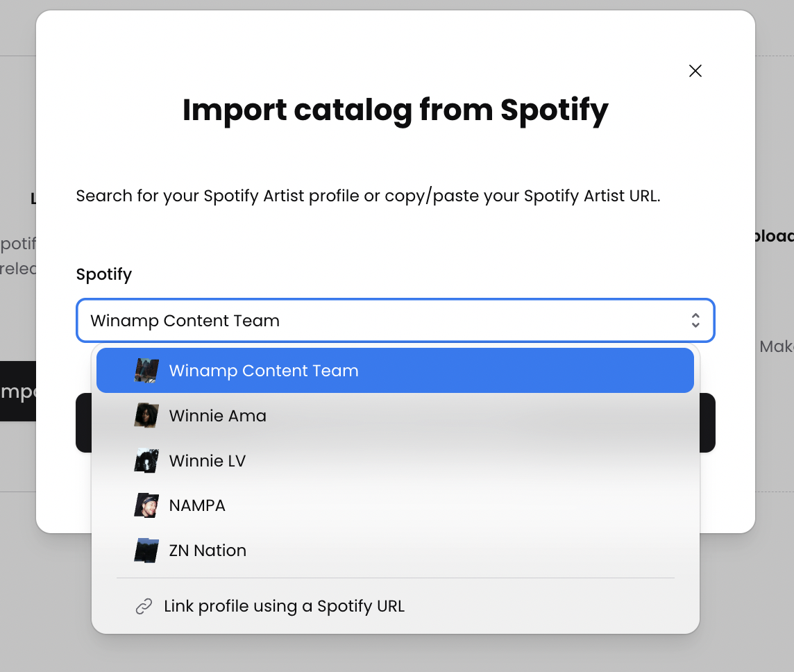
Task: Click the partially hidden Import button in the background
Action: coord(18,392)
